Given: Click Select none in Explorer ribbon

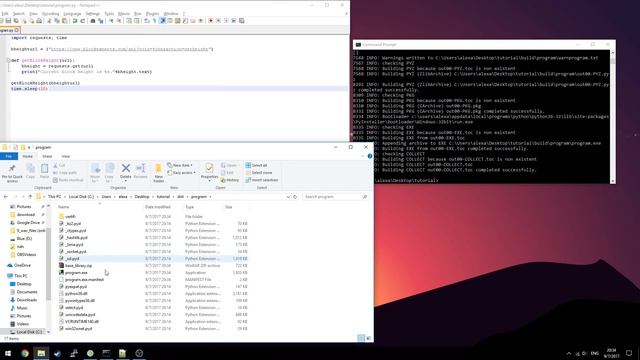Looking at the screenshot, I should coord(259,173).
